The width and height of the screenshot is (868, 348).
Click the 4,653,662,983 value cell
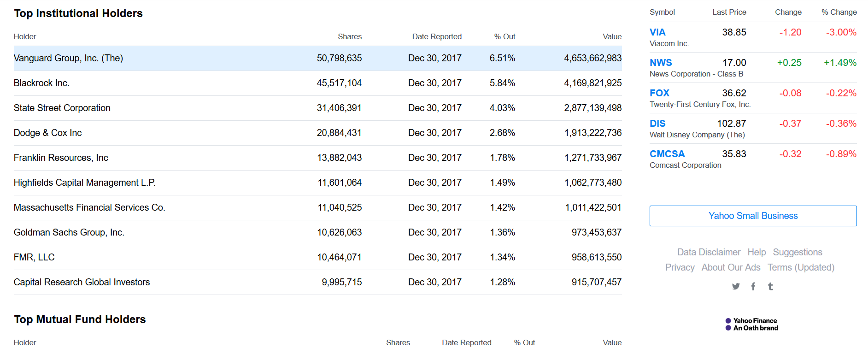tap(593, 58)
